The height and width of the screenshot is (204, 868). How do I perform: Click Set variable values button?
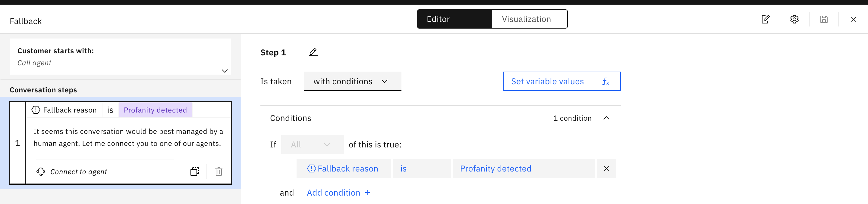click(x=561, y=82)
